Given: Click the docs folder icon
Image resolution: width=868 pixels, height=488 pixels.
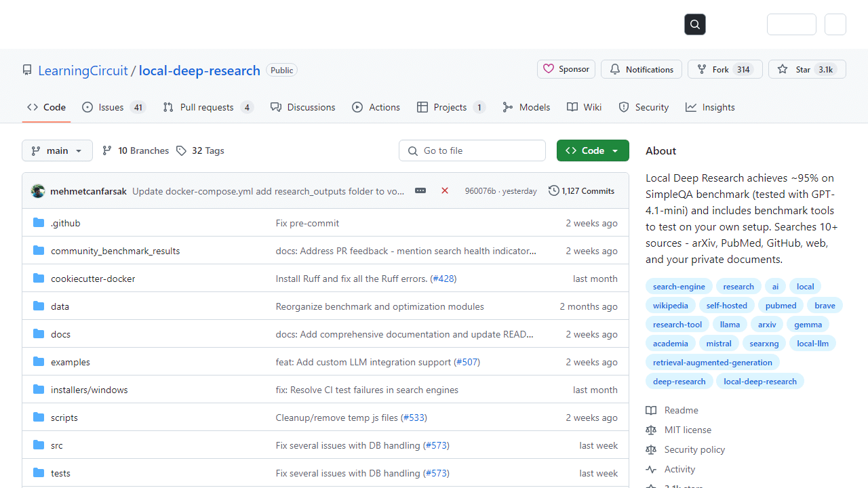Looking at the screenshot, I should point(39,334).
